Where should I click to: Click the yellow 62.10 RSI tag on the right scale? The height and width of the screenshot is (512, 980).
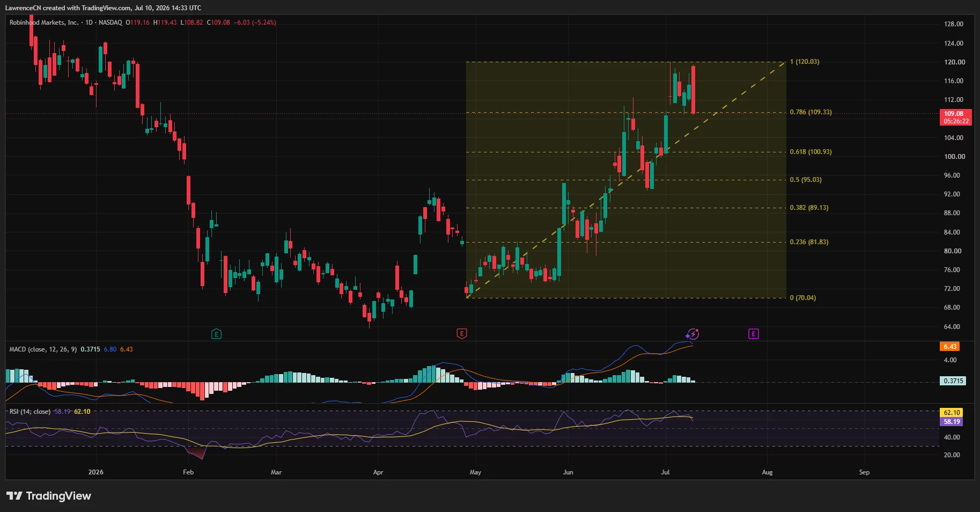tap(951, 412)
